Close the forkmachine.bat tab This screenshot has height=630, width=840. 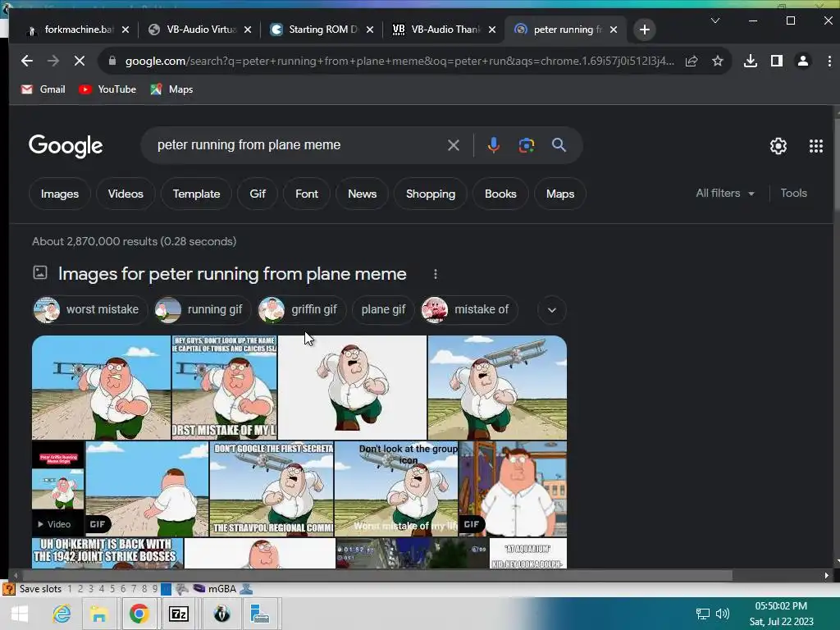pos(126,30)
